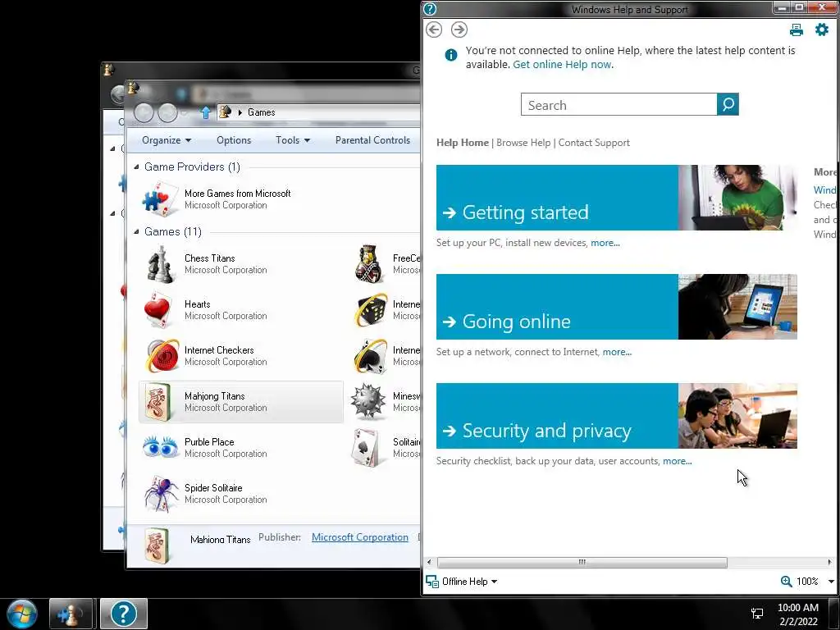840x630 pixels.
Task: Open the Going online banner
Action: coord(557,307)
